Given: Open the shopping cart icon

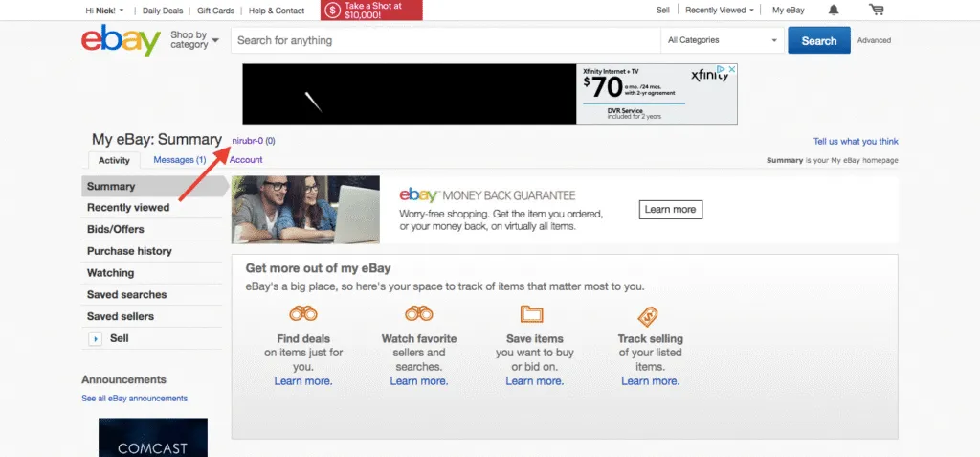Looking at the screenshot, I should [876, 11].
